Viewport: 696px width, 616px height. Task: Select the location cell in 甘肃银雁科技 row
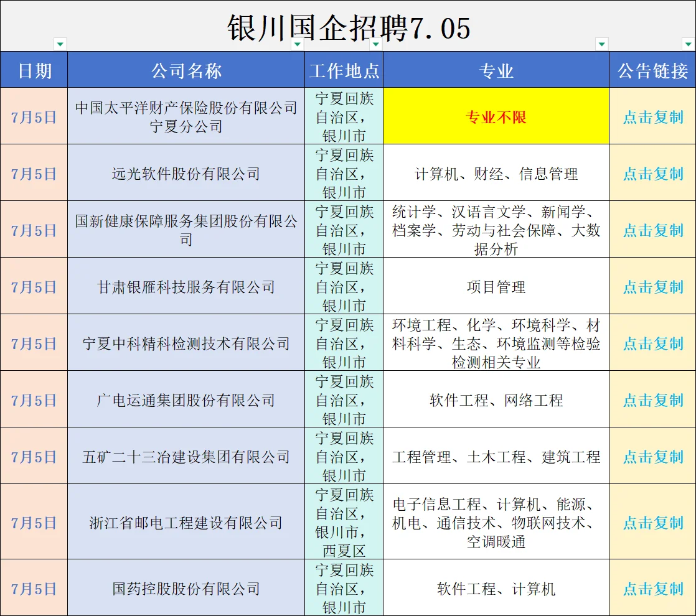tap(344, 286)
